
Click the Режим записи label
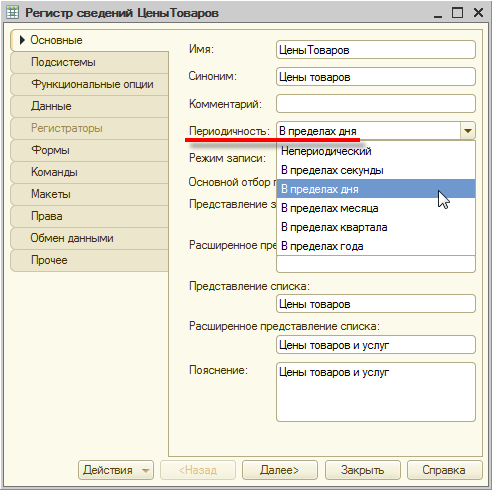tap(227, 158)
